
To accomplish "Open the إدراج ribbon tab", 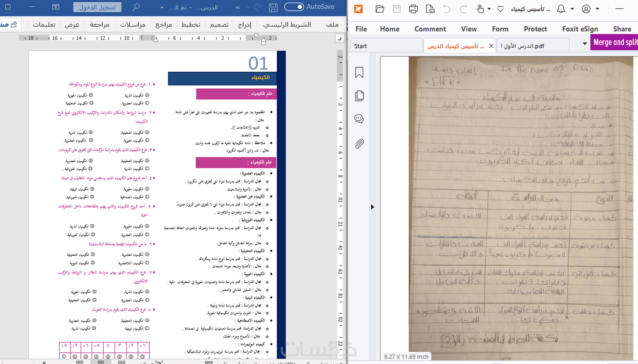I will tap(245, 24).
